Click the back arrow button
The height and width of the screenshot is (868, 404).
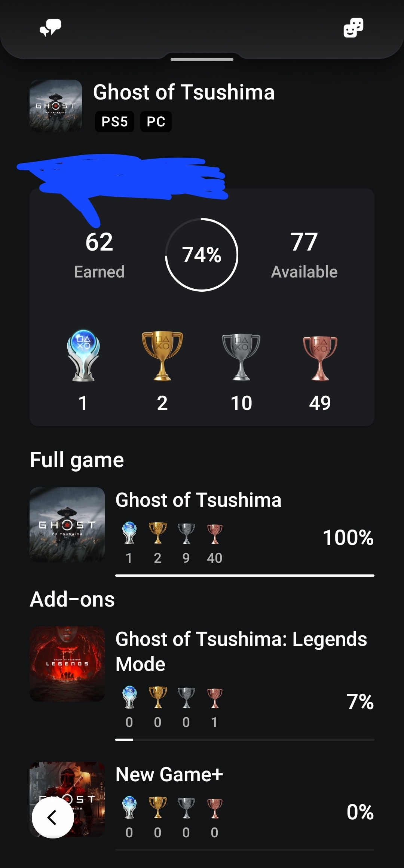(x=53, y=817)
